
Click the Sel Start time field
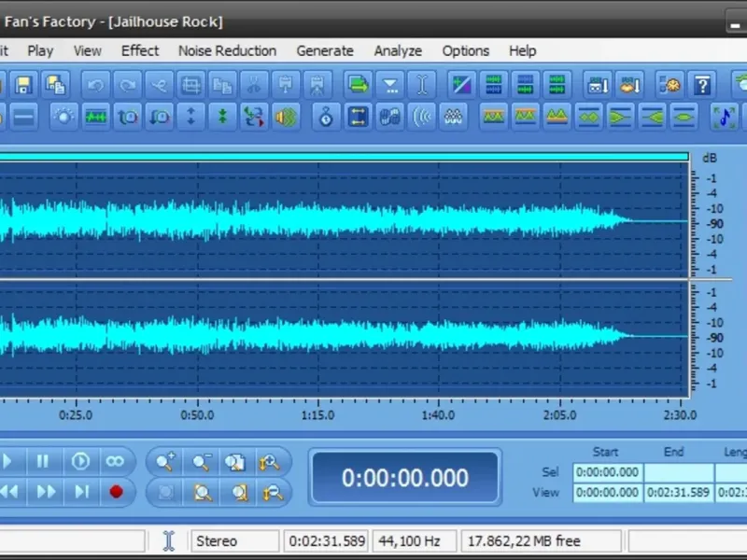click(608, 472)
